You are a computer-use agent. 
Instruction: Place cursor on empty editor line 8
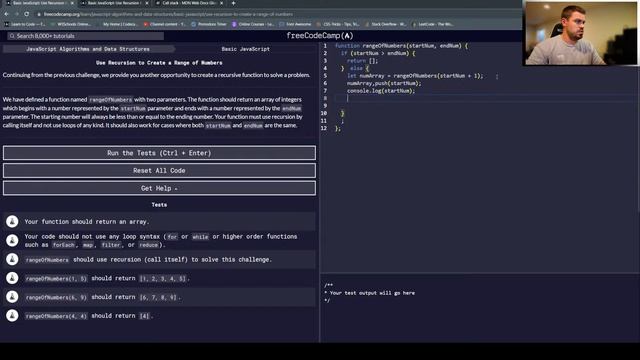tap(486, 98)
